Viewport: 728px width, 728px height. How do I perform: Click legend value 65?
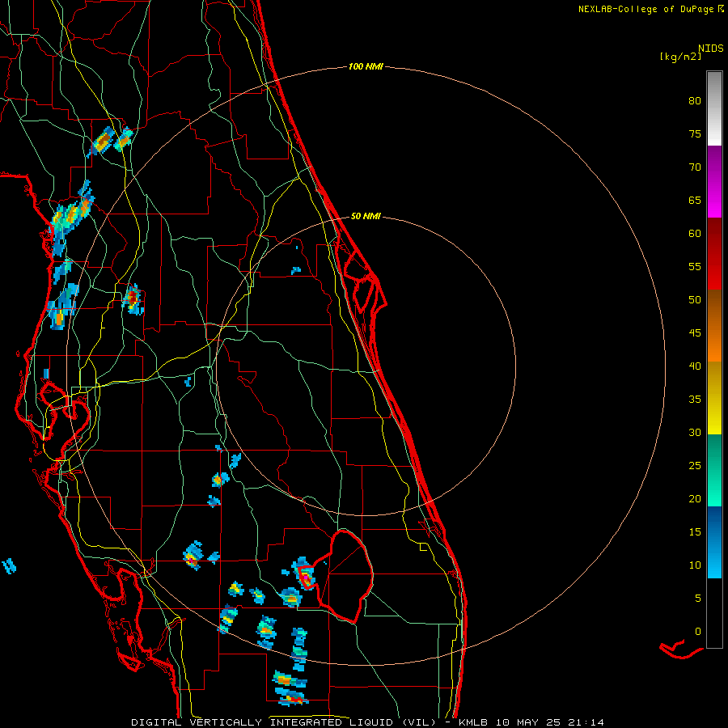click(x=695, y=201)
